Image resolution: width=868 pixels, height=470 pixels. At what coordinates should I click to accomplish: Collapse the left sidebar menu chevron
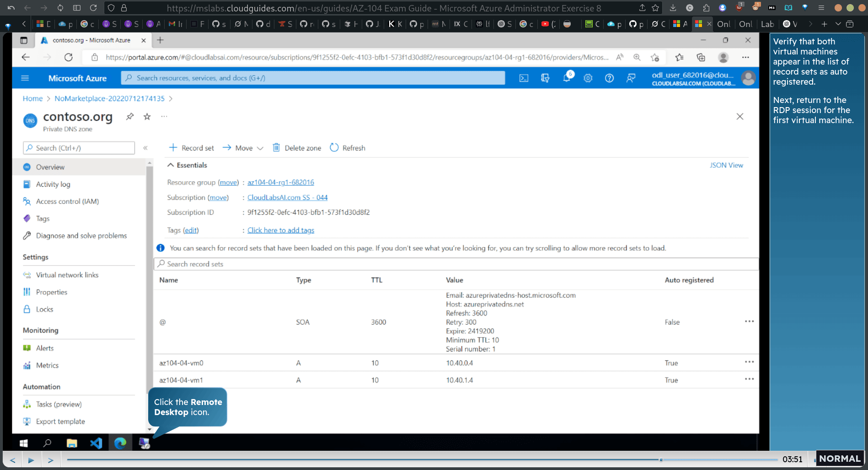145,148
